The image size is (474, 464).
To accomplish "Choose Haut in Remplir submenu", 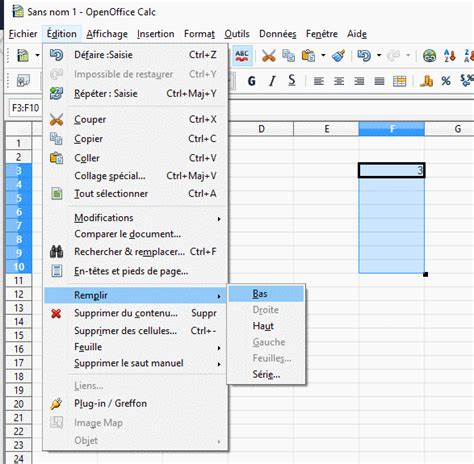I will (266, 326).
